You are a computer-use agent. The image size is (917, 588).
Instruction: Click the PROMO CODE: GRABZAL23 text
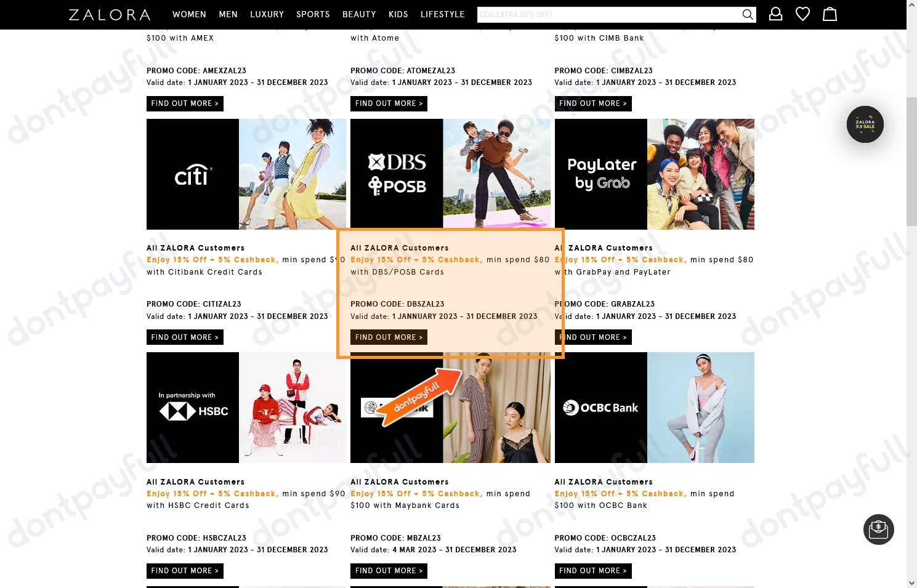pyautogui.click(x=605, y=304)
